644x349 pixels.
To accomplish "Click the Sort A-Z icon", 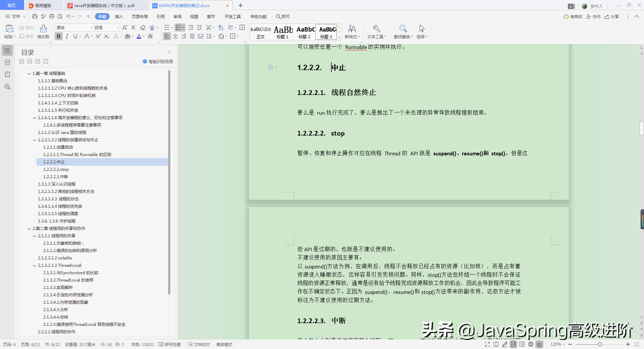I will [x=221, y=28].
